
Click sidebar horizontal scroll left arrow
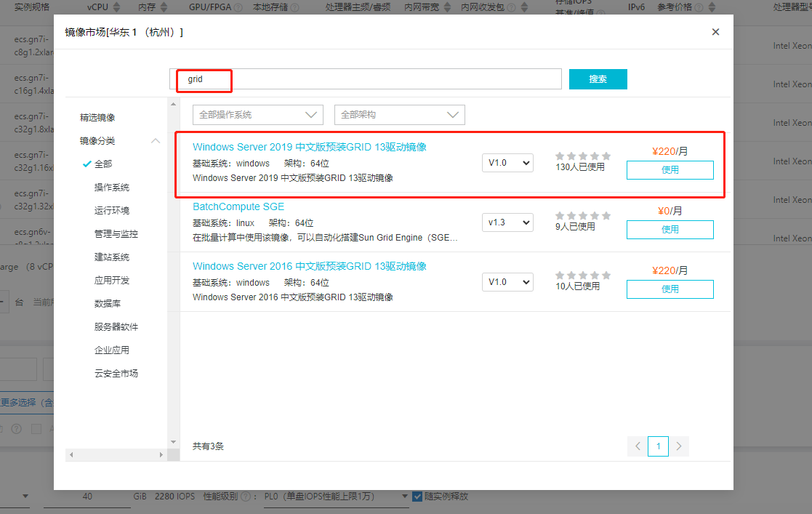(71, 455)
